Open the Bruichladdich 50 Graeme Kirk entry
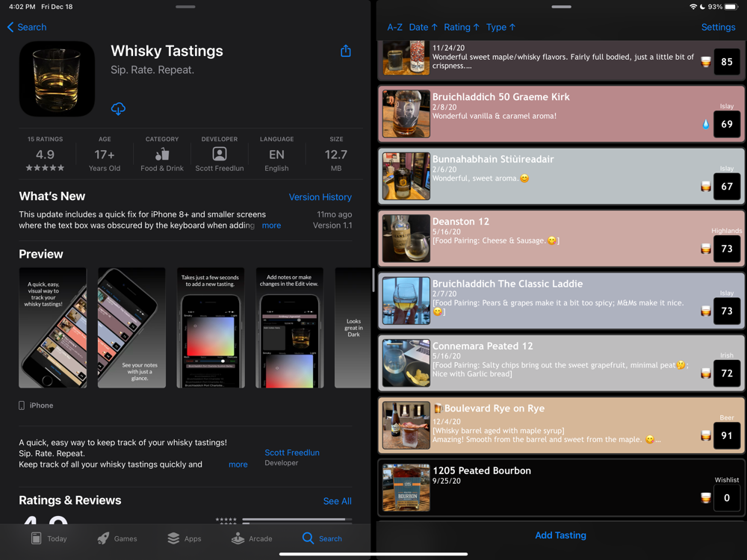This screenshot has width=747, height=560. coord(561,113)
